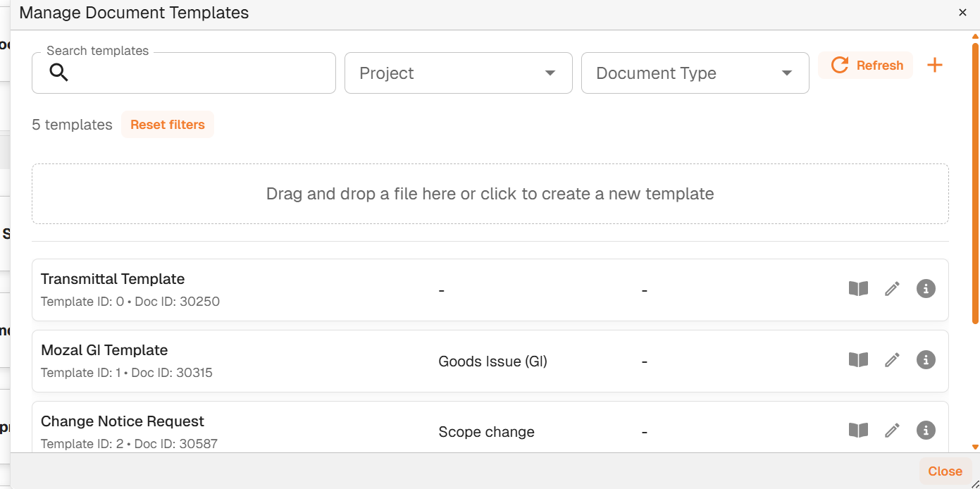The height and width of the screenshot is (489, 980).
Task: Click the scrollbar up arrow
Action: pyautogui.click(x=976, y=36)
